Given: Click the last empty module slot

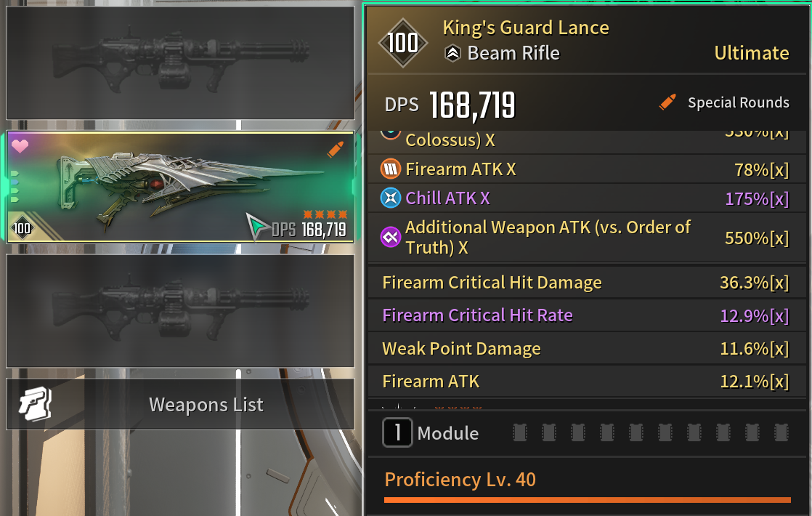Looking at the screenshot, I should click(781, 432).
